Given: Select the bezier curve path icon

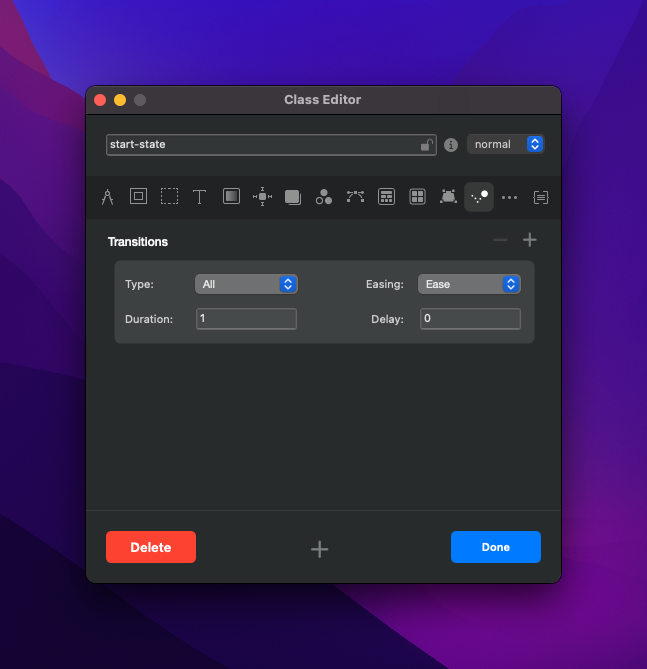Looking at the screenshot, I should point(355,197).
